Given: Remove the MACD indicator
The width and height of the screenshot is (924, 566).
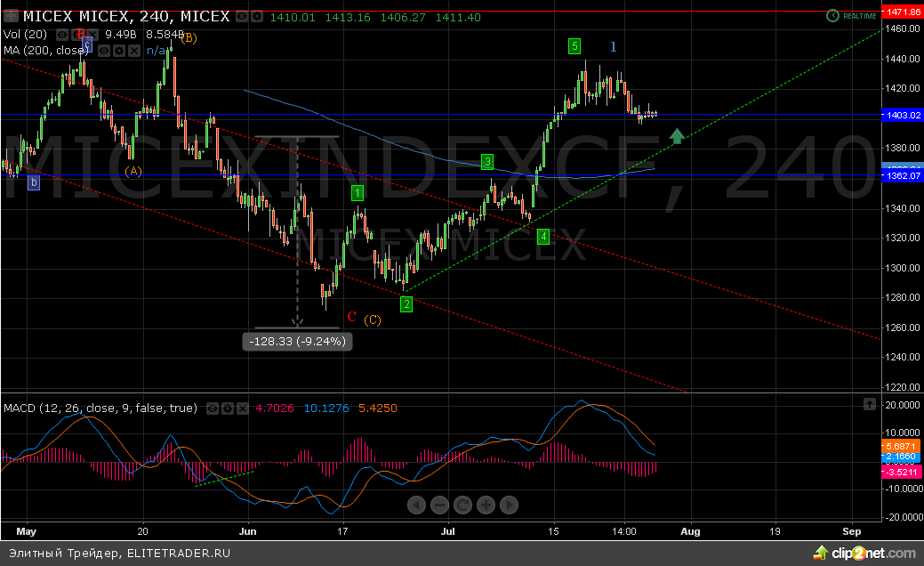Looking at the screenshot, I should pos(240,408).
